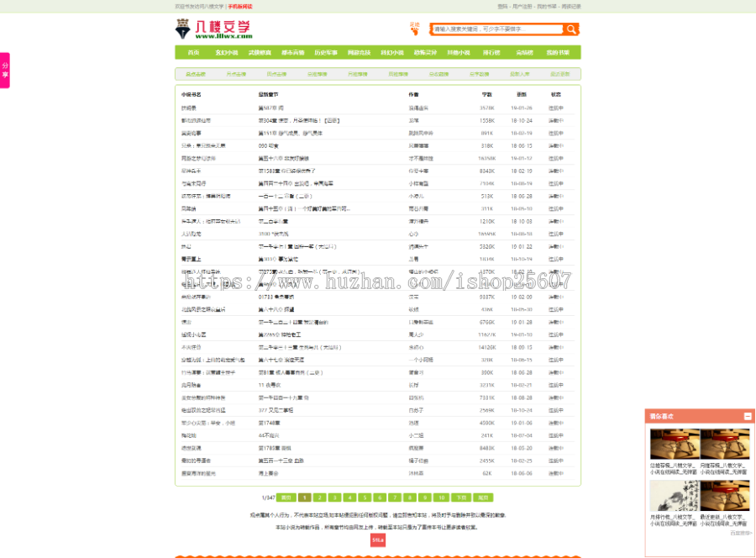Open the 月推荐榜_八楼文学 recommendation thumbnail

pos(724,445)
